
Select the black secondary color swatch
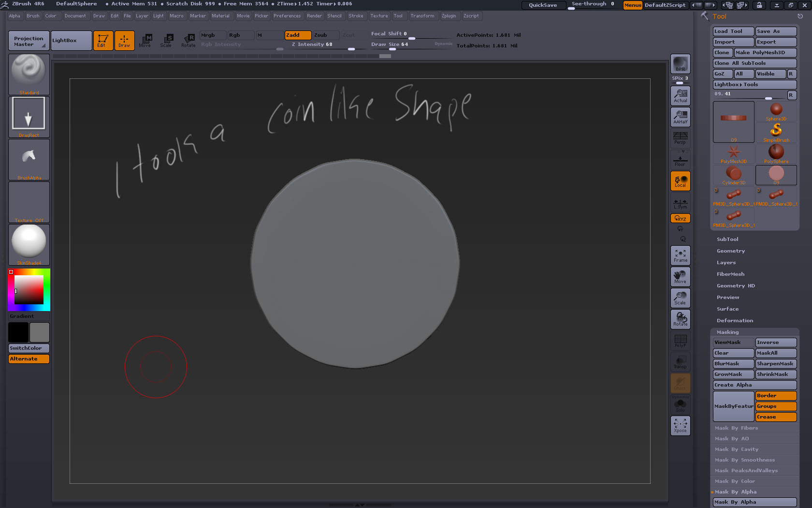point(18,332)
